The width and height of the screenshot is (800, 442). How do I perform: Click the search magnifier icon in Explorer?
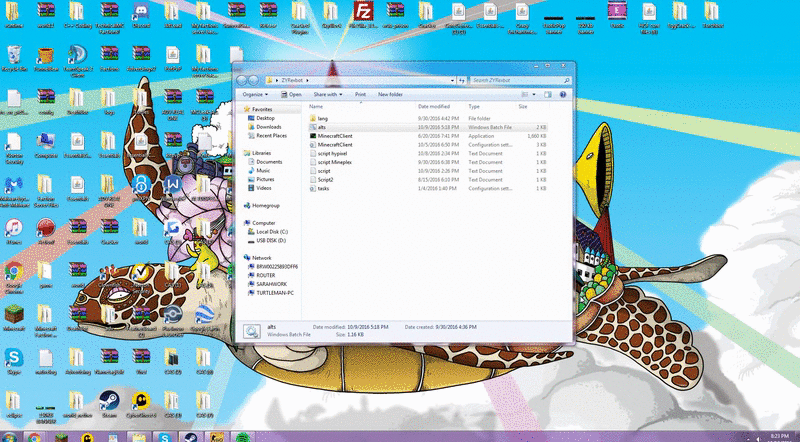tap(566, 80)
